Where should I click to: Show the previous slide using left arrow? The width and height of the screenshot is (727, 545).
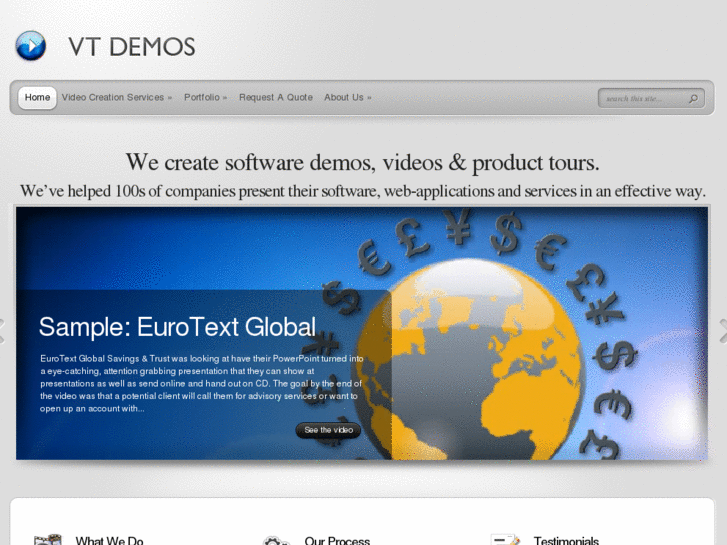click(2, 331)
